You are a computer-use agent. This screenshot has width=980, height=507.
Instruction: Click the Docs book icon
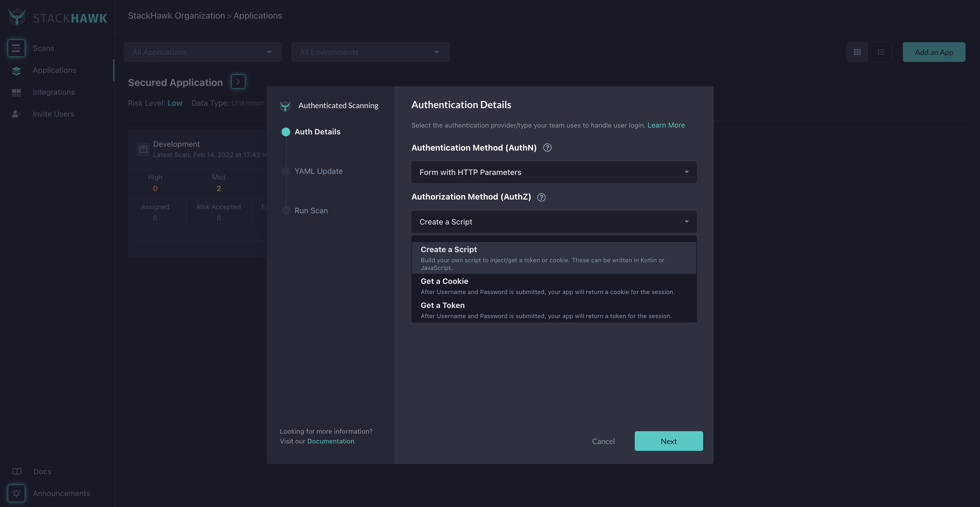click(x=17, y=472)
